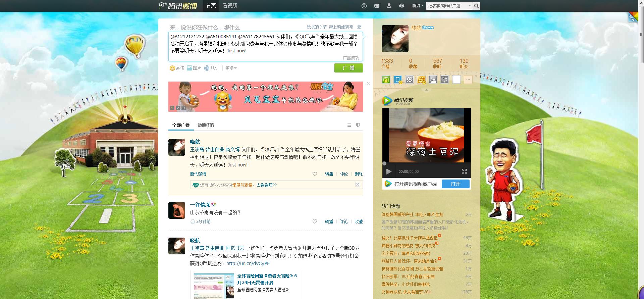Switch to the 首页 tab
Screen dimensions: 644x299
click(211, 6)
